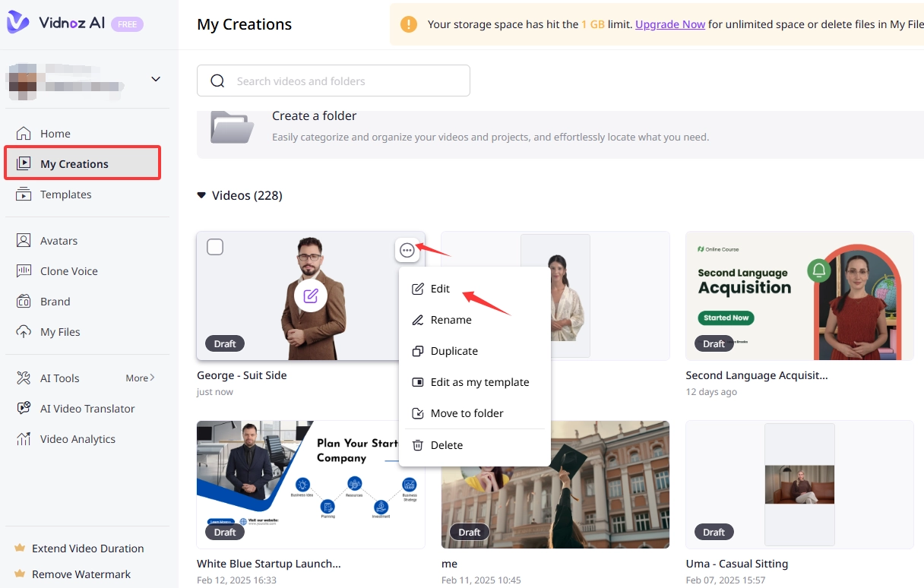924x588 pixels.
Task: Collapse the Videos (228) section
Action: pyautogui.click(x=201, y=195)
